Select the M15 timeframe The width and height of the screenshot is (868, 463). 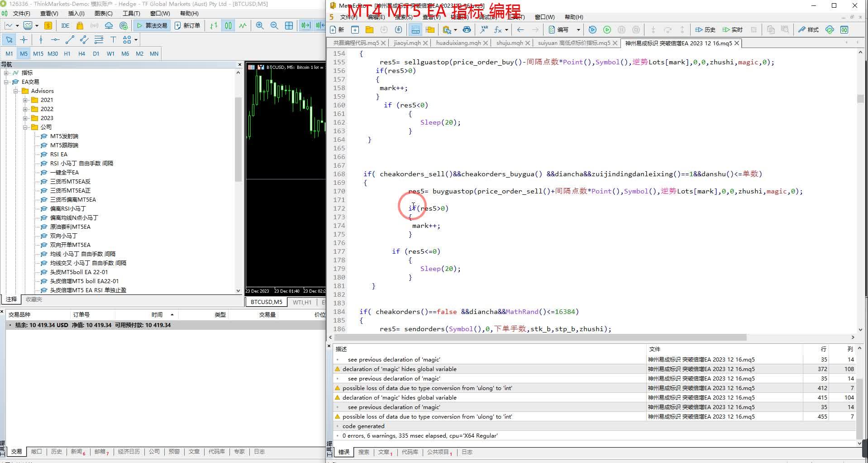(x=38, y=53)
